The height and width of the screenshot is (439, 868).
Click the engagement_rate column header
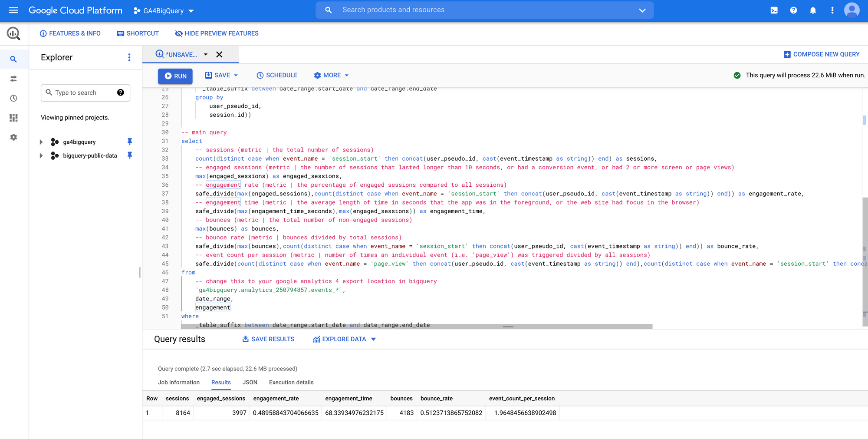click(276, 398)
